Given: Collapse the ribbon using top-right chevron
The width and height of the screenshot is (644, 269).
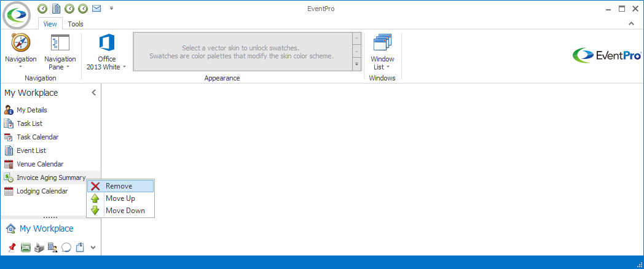Looking at the screenshot, I should pos(631,24).
